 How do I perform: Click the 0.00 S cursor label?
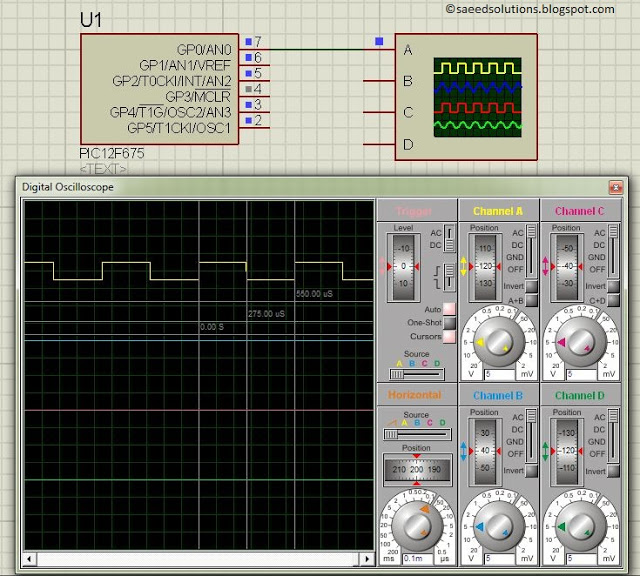click(212, 327)
